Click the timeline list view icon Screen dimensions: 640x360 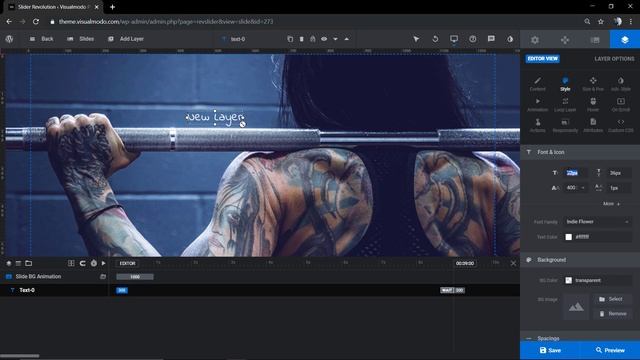(x=18, y=264)
